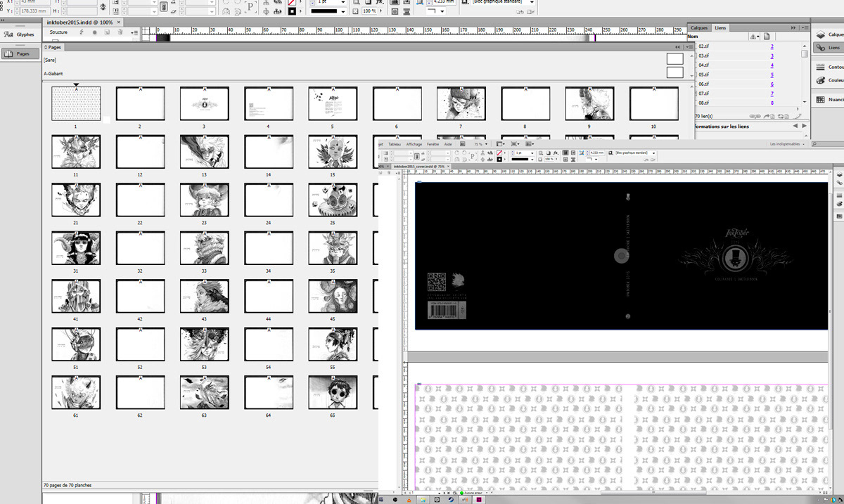Image resolution: width=844 pixels, height=504 pixels.
Task: Open the Liens panel from the right dock
Action: pyautogui.click(x=828, y=47)
